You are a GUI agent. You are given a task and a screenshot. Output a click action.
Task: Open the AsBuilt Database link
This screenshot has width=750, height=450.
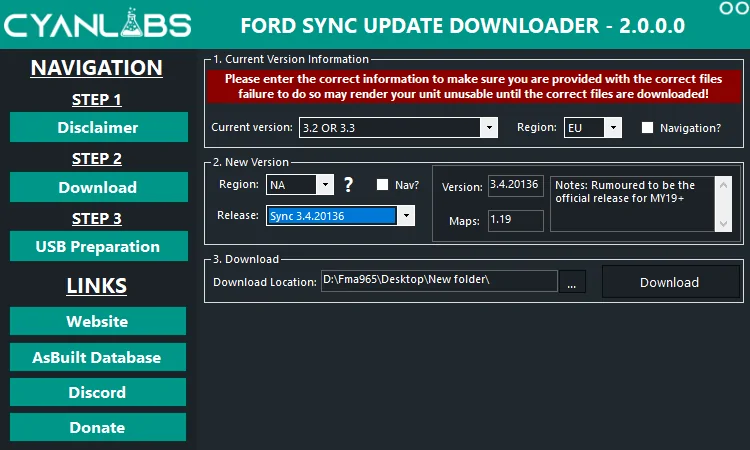pos(98,357)
